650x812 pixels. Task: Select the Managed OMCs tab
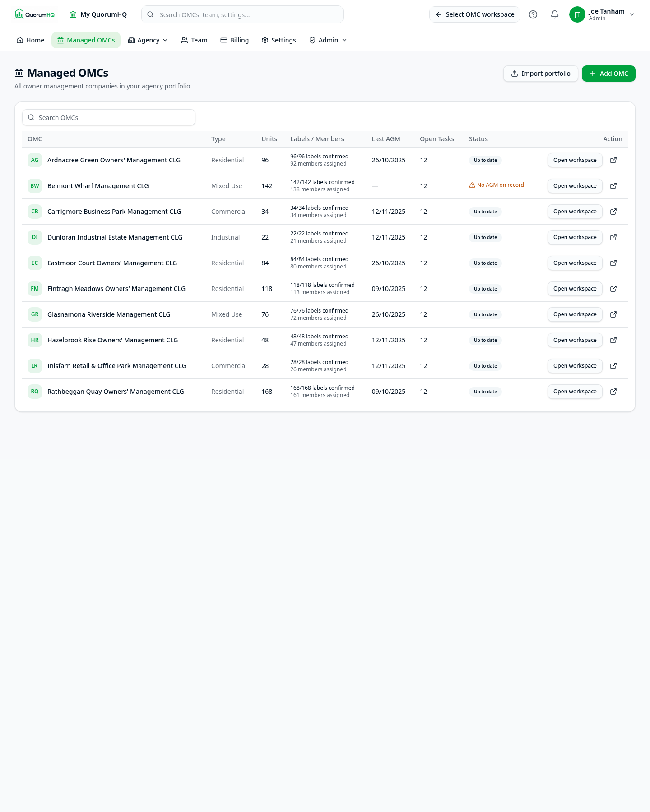[x=86, y=40]
